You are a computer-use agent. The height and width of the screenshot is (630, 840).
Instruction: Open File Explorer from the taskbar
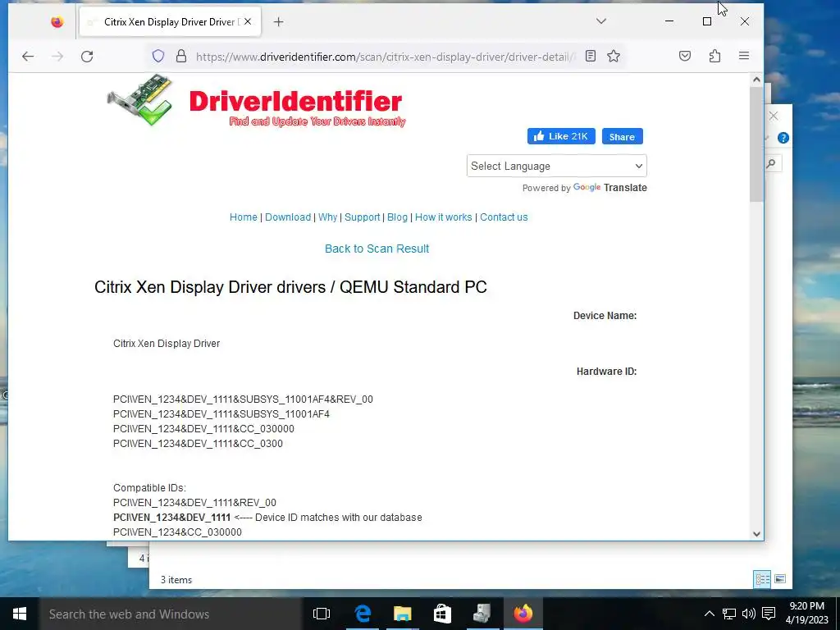402,614
